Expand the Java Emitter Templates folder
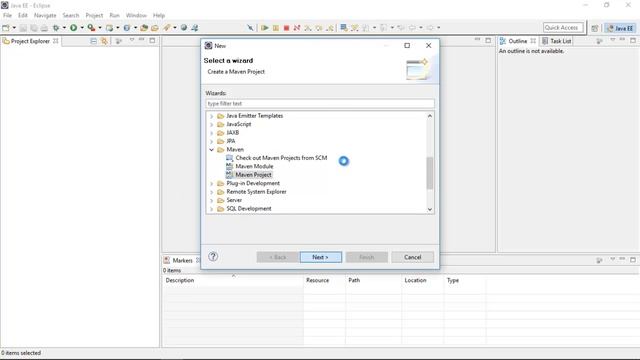 (x=211, y=116)
